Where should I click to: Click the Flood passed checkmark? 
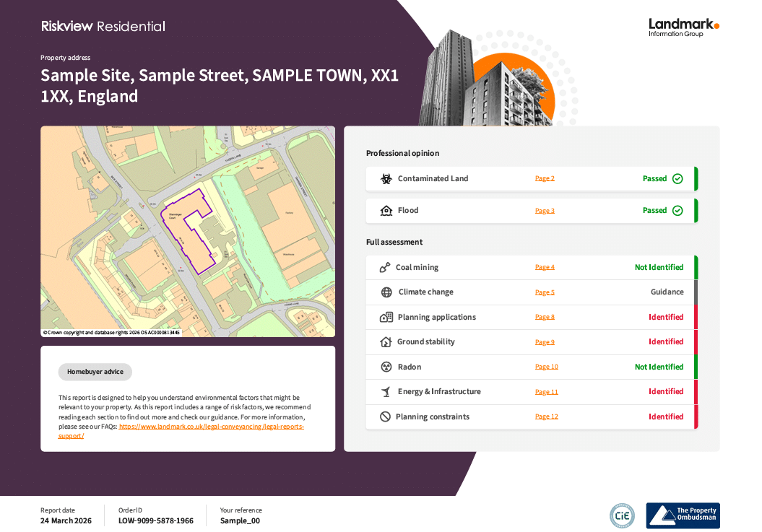[677, 211]
